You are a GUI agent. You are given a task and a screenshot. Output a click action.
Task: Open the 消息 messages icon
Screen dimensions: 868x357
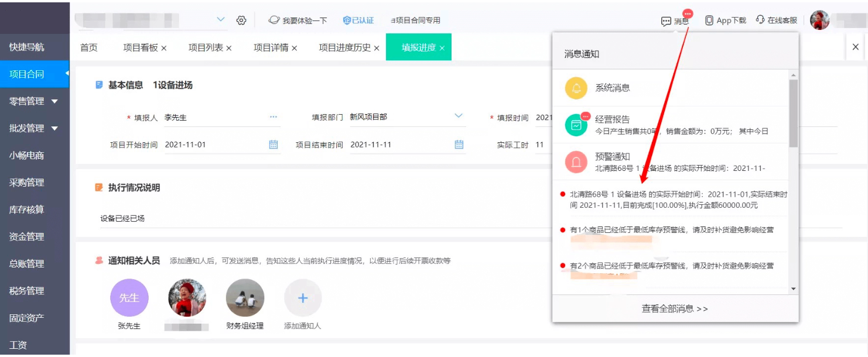point(666,21)
